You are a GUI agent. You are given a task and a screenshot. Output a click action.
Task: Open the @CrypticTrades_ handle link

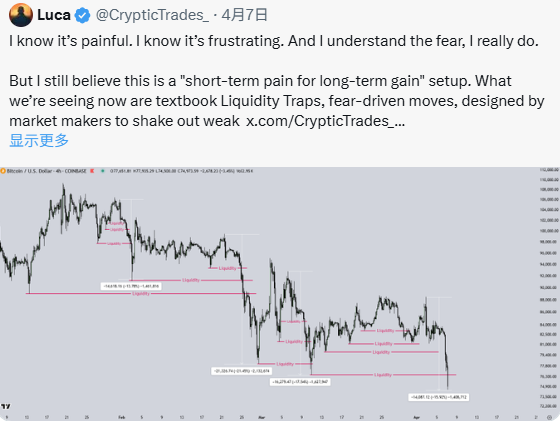pyautogui.click(x=152, y=15)
